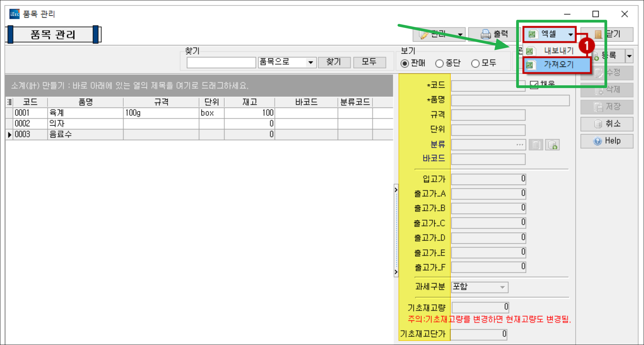Select the 중단 radio button under 보기

pos(439,63)
